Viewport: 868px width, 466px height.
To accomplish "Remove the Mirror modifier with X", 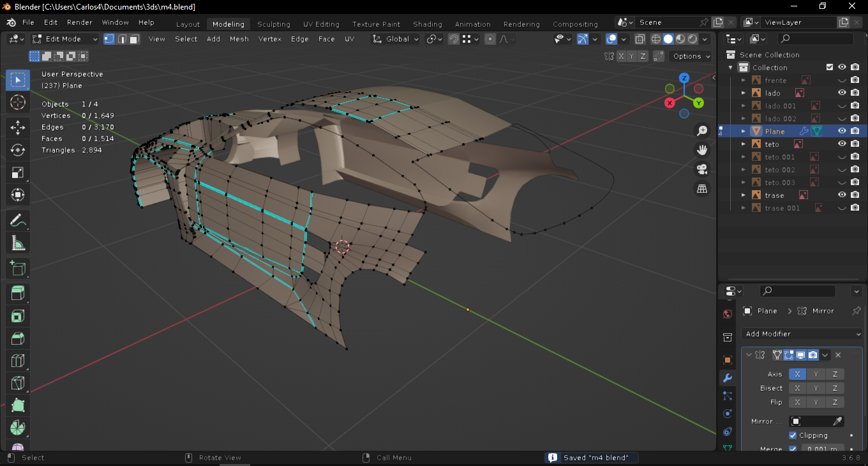I will tap(838, 355).
